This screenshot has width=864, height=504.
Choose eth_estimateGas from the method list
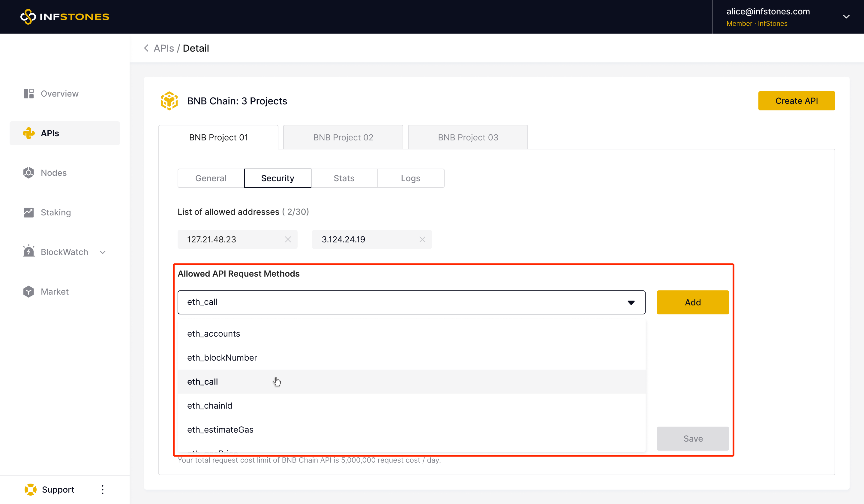pos(411,430)
